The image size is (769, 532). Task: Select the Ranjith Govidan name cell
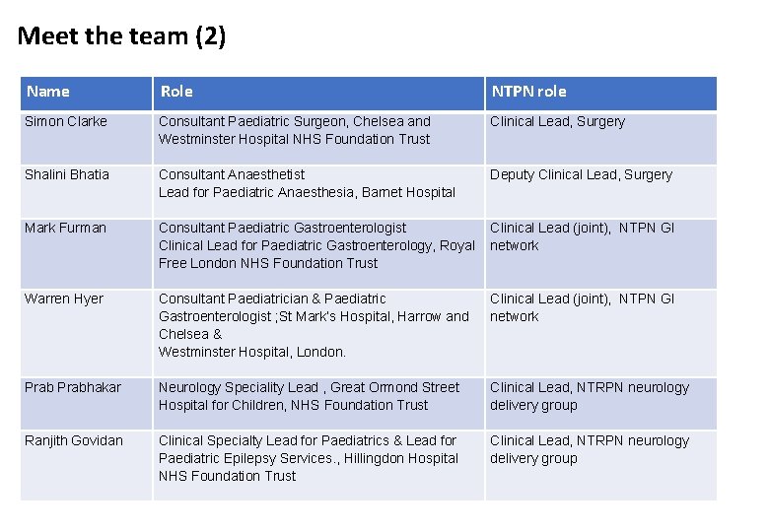pos(87,465)
